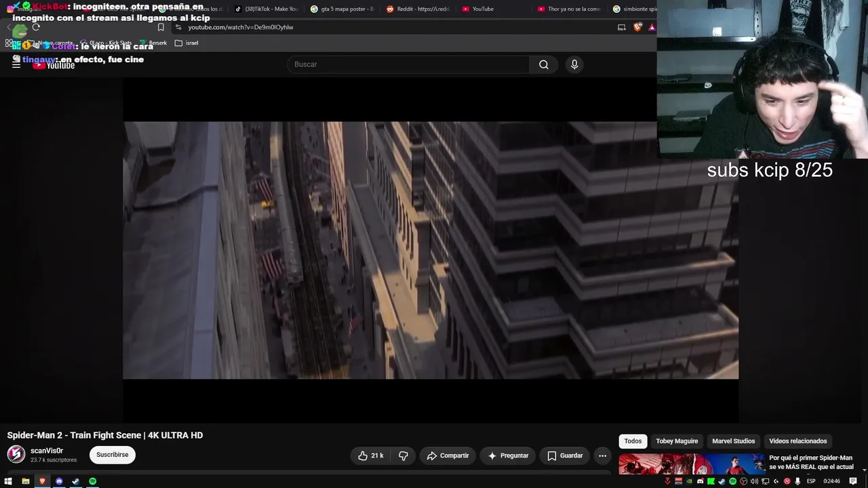Dislike the Spider-Man 2 video
This screenshot has width=868, height=488.
403,455
